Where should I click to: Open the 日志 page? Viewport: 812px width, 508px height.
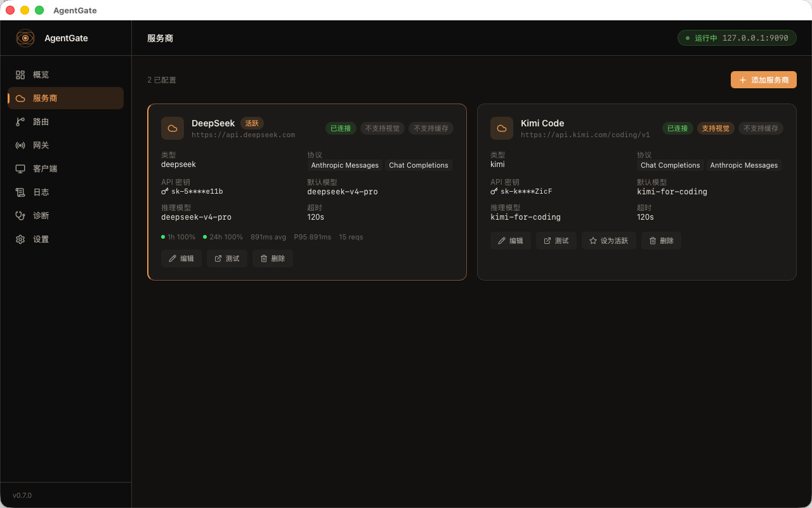pos(65,192)
